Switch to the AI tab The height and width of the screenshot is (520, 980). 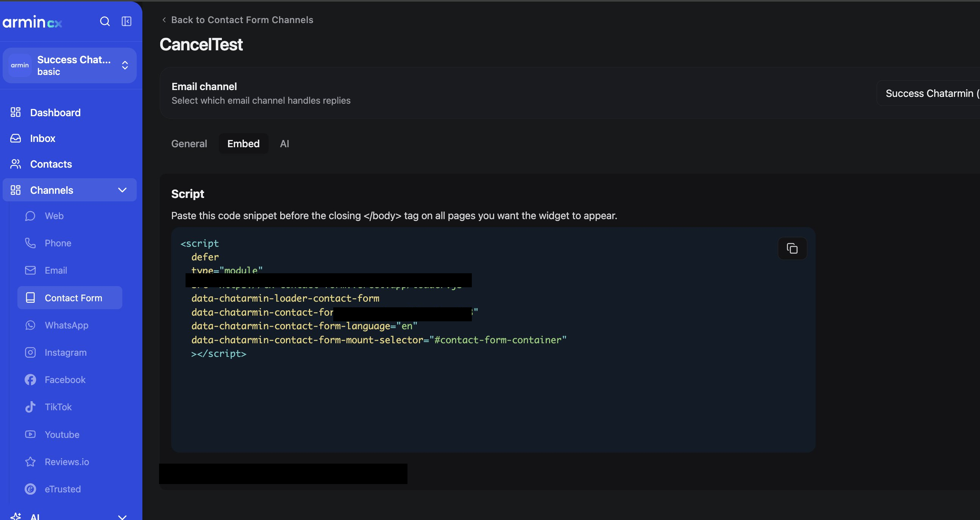284,144
